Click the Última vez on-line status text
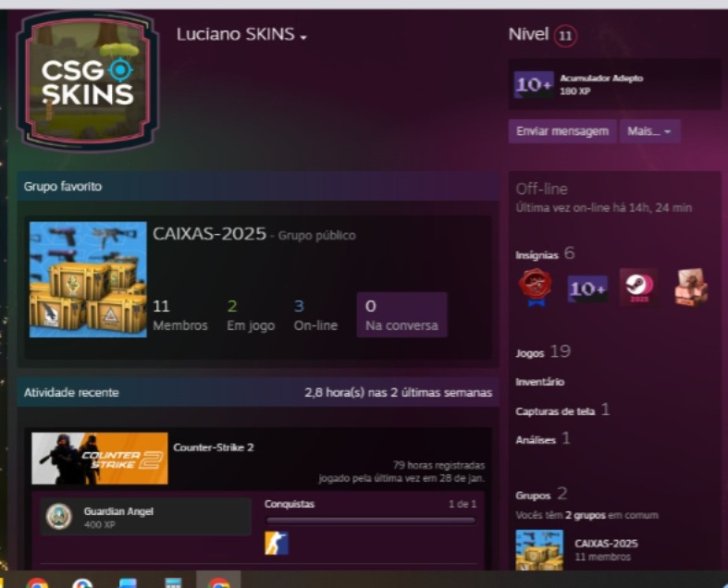Screen dimensions: 728x588 (x=603, y=207)
